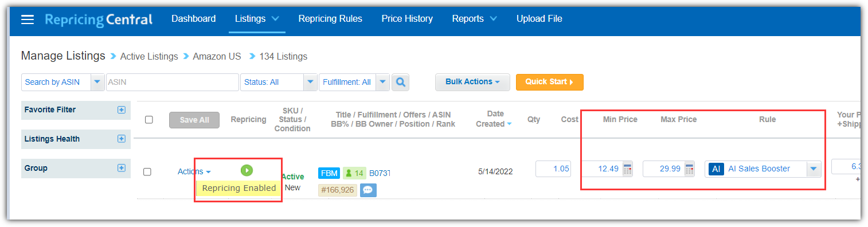
Task: Click the blue listing comment bubble icon
Action: click(368, 190)
